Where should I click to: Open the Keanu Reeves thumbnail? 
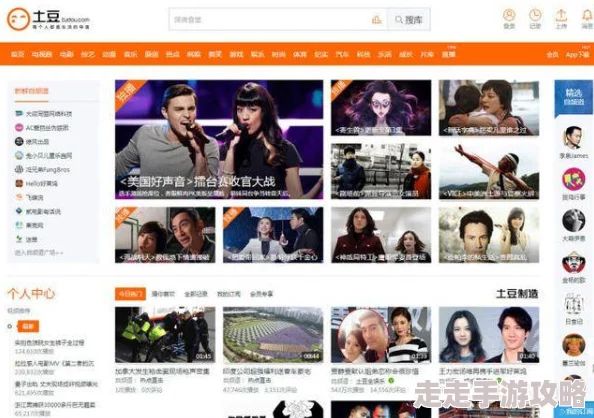point(489,235)
